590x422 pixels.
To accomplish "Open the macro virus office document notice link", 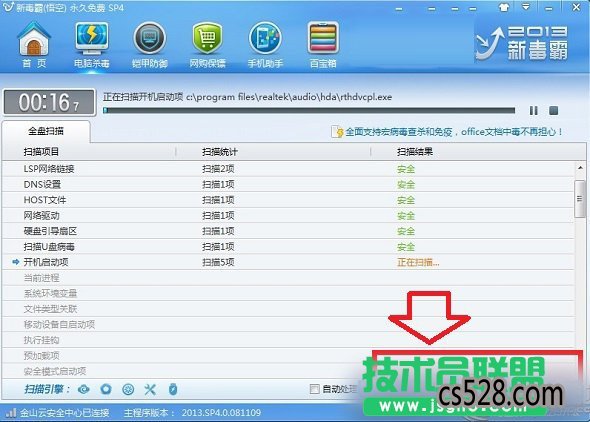I will click(x=454, y=132).
